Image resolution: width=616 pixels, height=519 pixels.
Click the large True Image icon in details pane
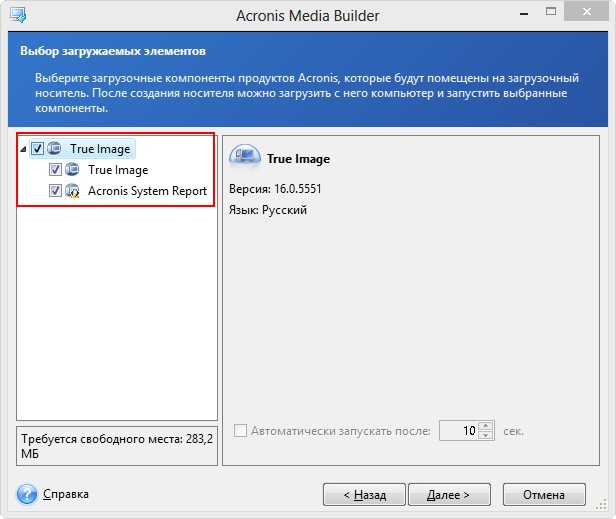click(241, 157)
